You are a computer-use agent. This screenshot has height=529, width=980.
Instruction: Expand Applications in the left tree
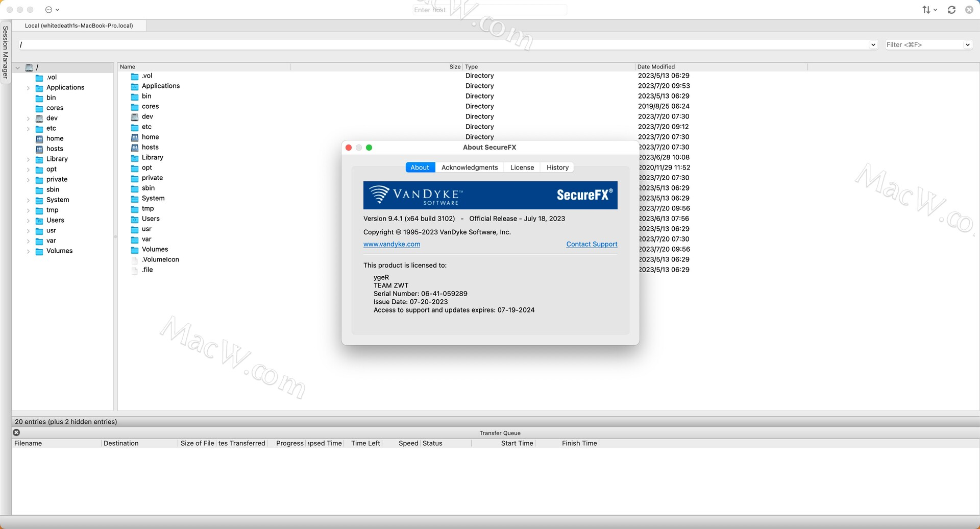click(28, 88)
